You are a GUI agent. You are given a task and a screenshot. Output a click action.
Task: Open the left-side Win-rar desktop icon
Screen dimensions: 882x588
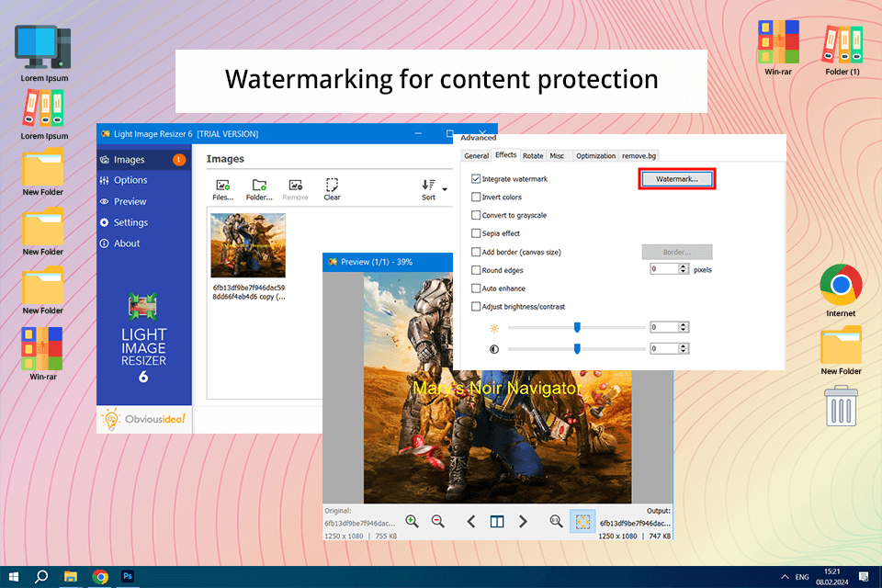point(43,354)
